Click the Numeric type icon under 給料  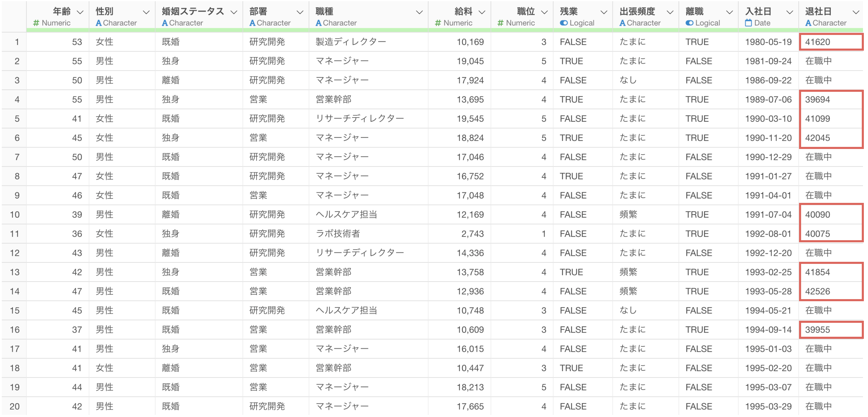(438, 23)
